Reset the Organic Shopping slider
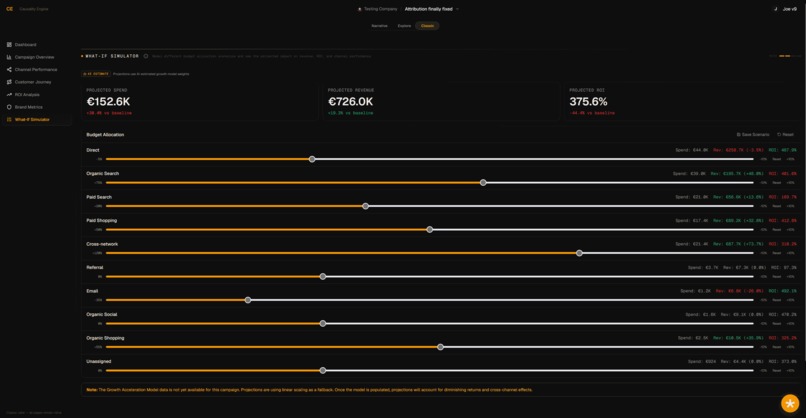Image resolution: width=806 pixels, height=418 pixels. [x=777, y=347]
